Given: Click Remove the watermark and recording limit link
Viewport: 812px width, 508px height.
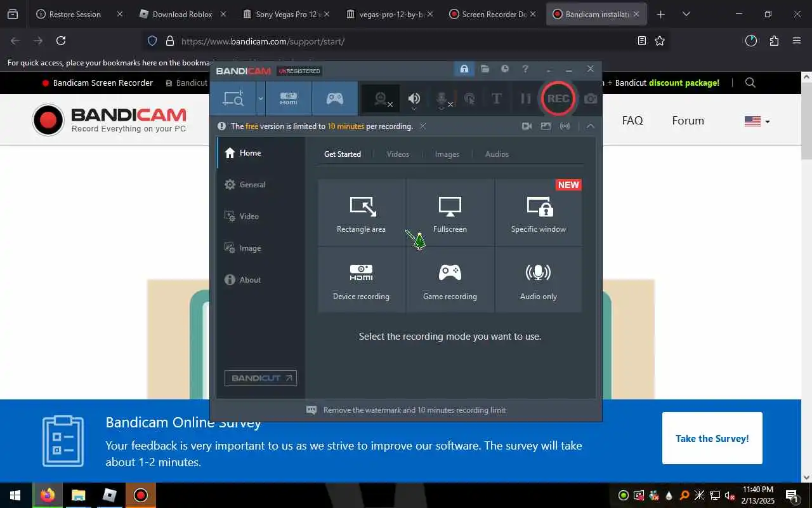Looking at the screenshot, I should pos(414,410).
